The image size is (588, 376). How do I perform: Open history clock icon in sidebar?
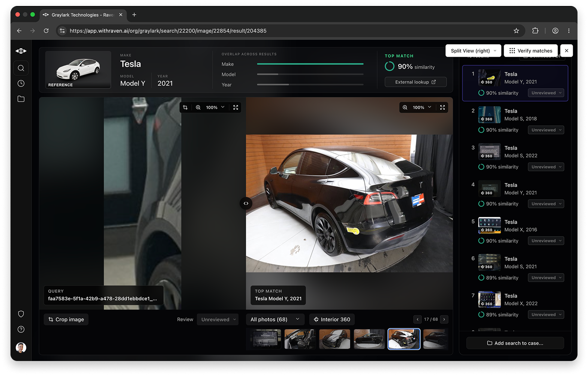point(21,83)
